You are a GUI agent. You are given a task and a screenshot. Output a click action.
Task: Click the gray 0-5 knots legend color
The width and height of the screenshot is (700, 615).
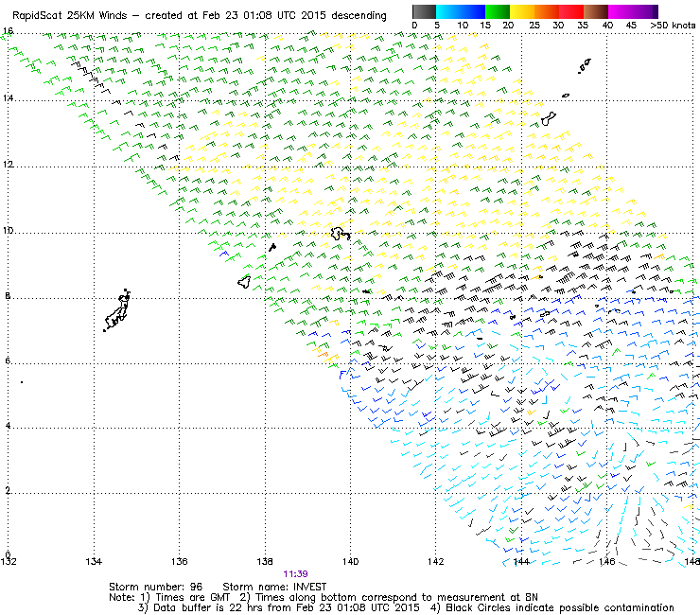coord(424,11)
